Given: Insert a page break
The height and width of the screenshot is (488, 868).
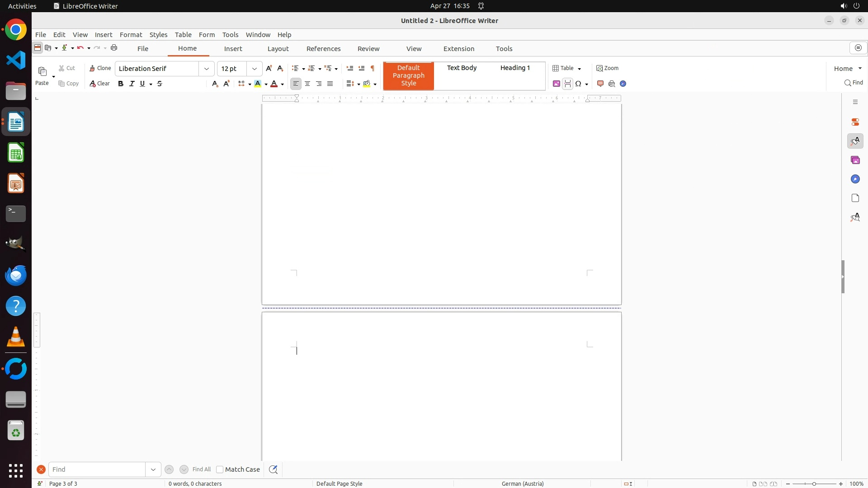Looking at the screenshot, I should pyautogui.click(x=567, y=84).
